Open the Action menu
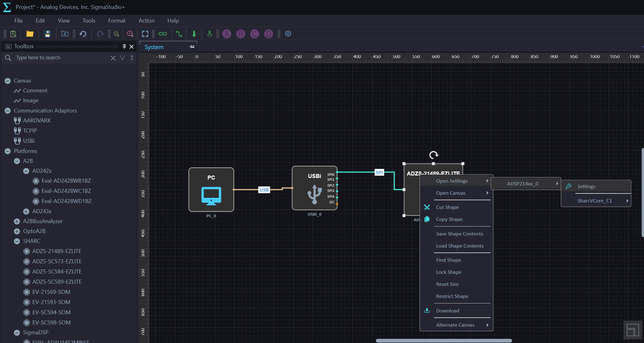 point(147,21)
